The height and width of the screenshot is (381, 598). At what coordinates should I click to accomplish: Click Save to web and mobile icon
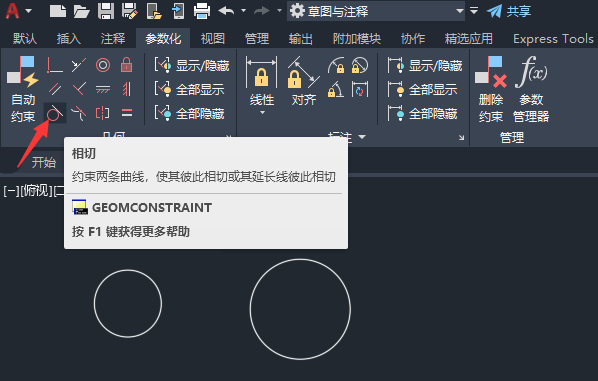pos(178,11)
